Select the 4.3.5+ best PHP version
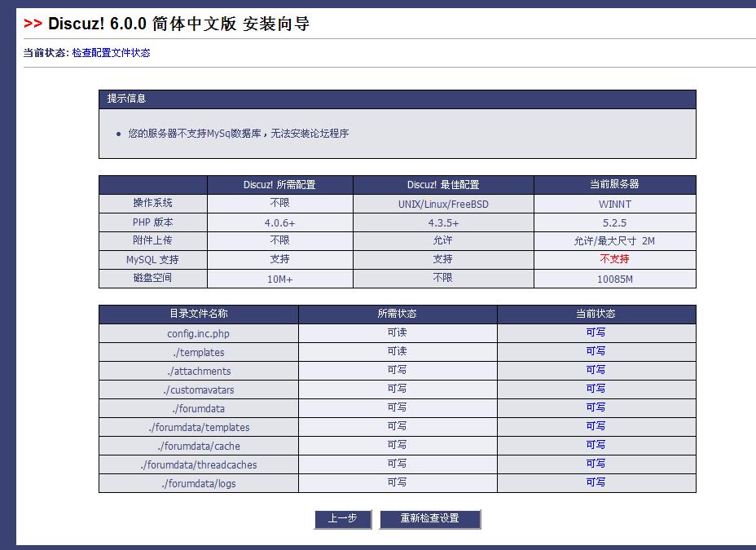The width and height of the screenshot is (756, 550). tap(443, 222)
